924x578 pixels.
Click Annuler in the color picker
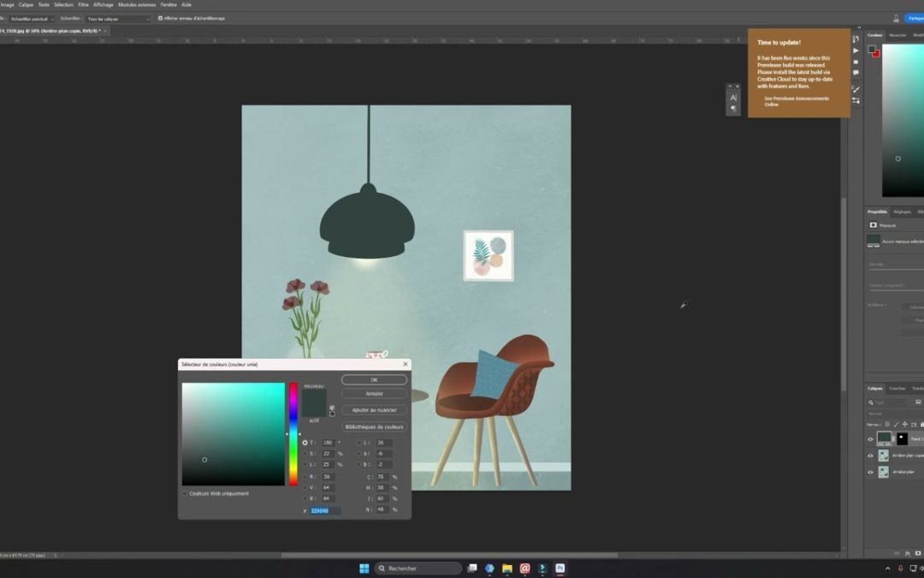coord(374,393)
